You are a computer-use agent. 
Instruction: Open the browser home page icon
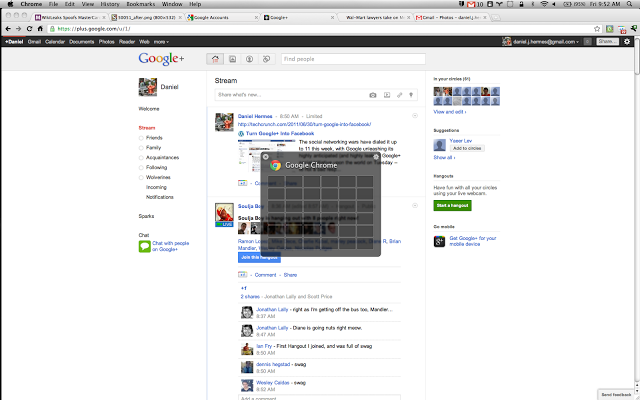[40, 29]
